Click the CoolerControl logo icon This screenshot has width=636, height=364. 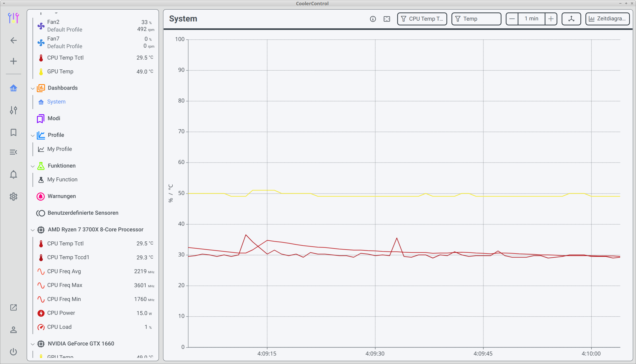pos(13,18)
